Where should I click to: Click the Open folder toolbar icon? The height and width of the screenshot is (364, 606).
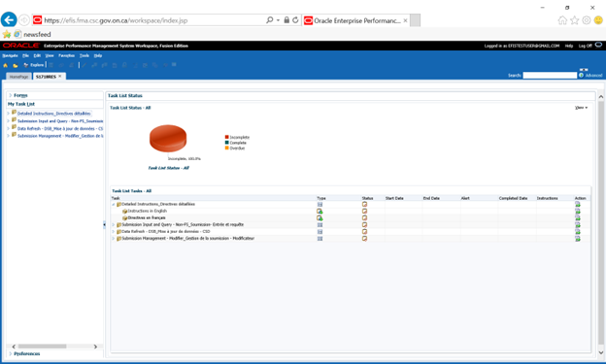(x=16, y=65)
